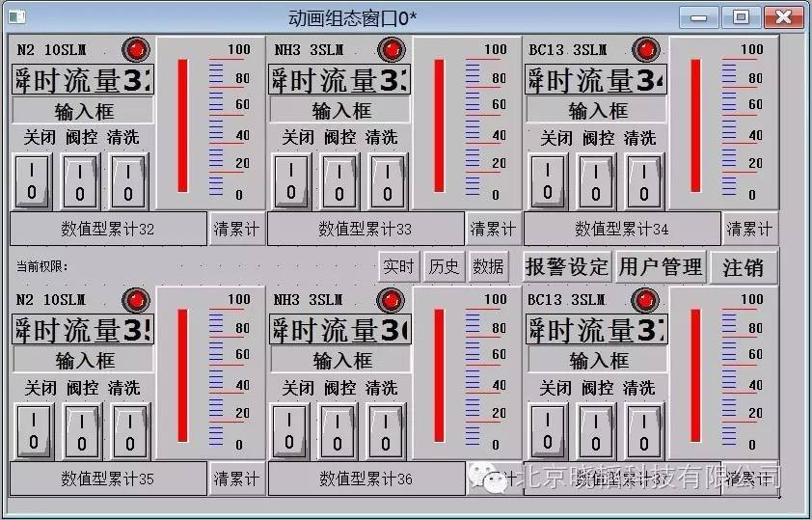Click the 输入框 field in top BC13 panel
812x520 pixels.
tap(596, 110)
